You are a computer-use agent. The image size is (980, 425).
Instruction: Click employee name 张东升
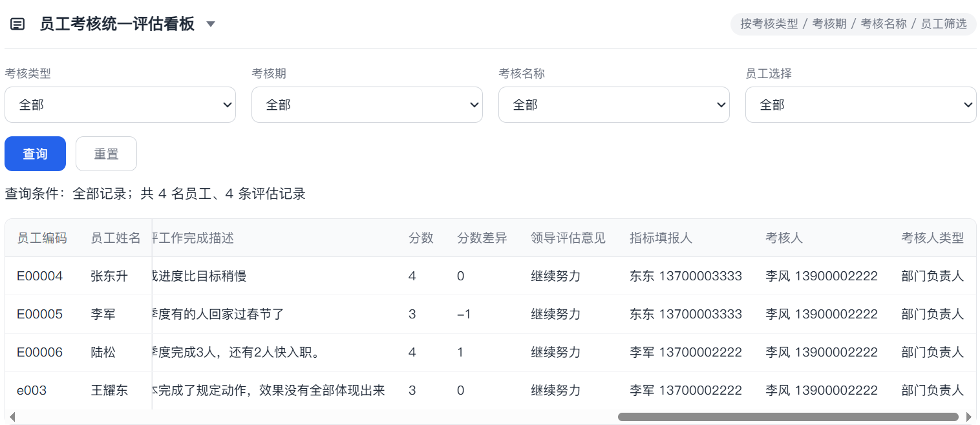(x=109, y=276)
